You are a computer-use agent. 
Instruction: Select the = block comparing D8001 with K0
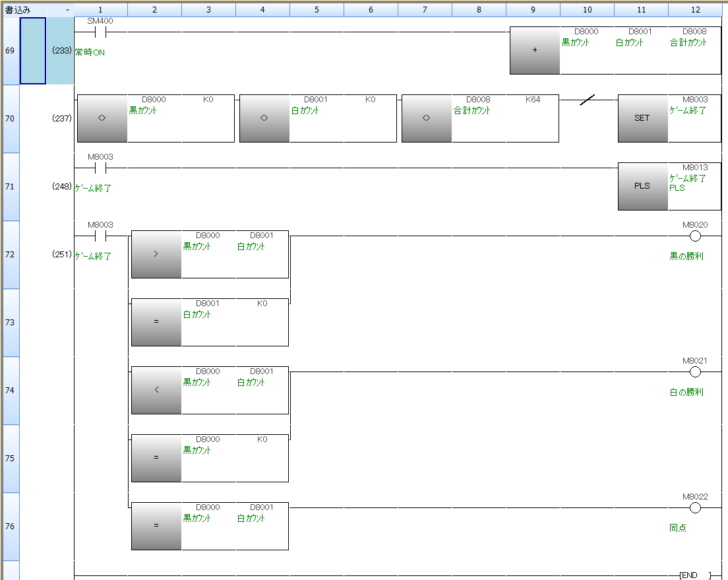point(156,322)
